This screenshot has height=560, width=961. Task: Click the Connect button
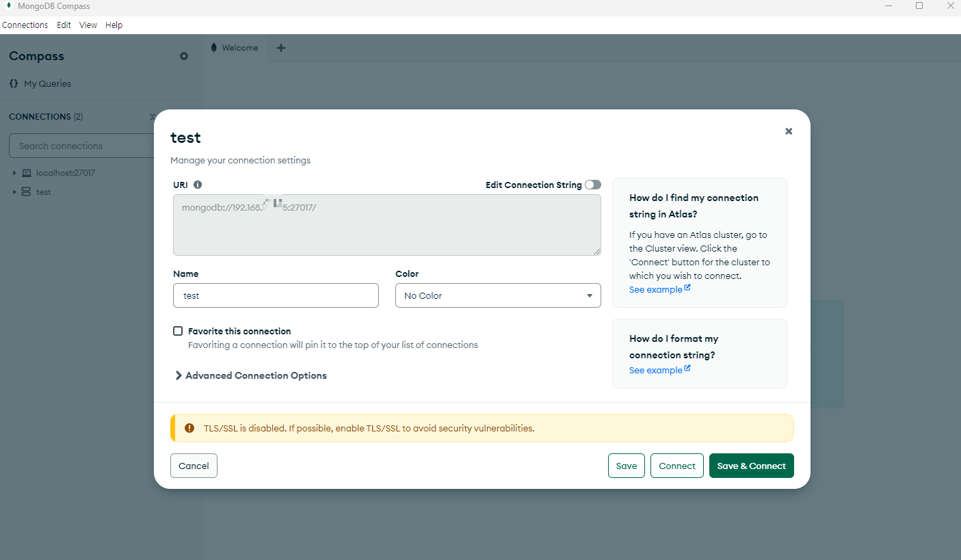point(677,466)
